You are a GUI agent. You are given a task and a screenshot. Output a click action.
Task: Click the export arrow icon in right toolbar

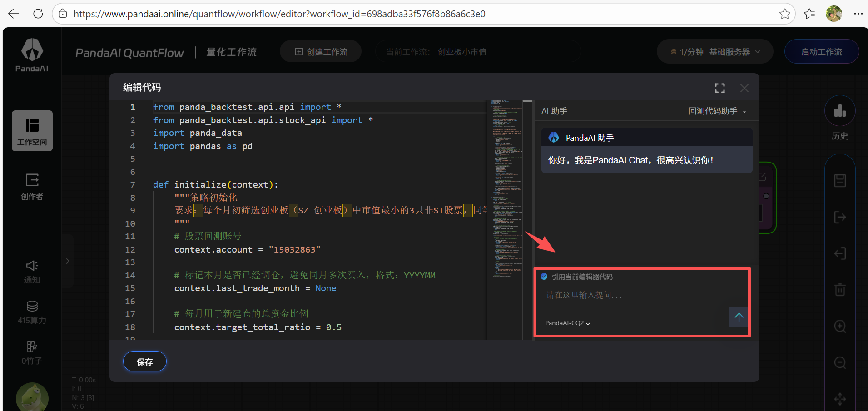(x=840, y=217)
